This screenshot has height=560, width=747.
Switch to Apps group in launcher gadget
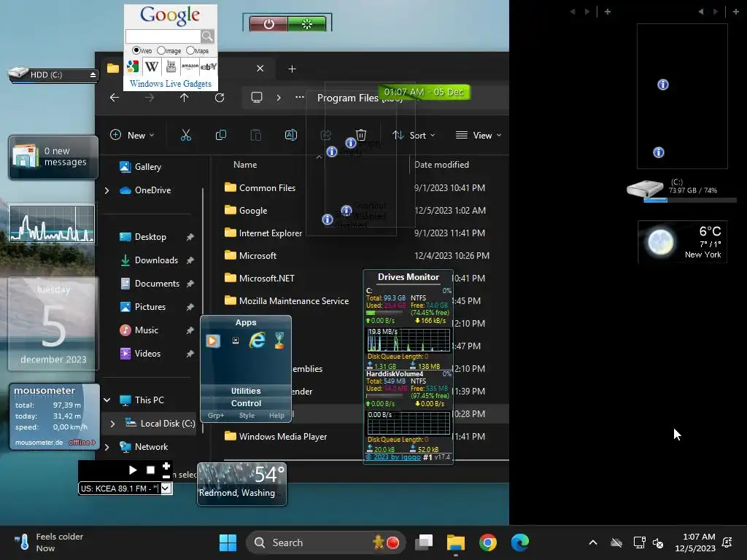pyautogui.click(x=246, y=322)
